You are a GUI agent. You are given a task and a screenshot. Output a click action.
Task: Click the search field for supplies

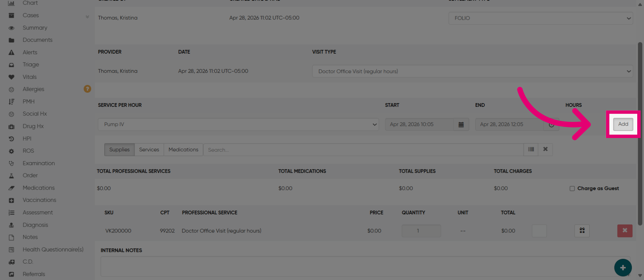[x=363, y=150]
